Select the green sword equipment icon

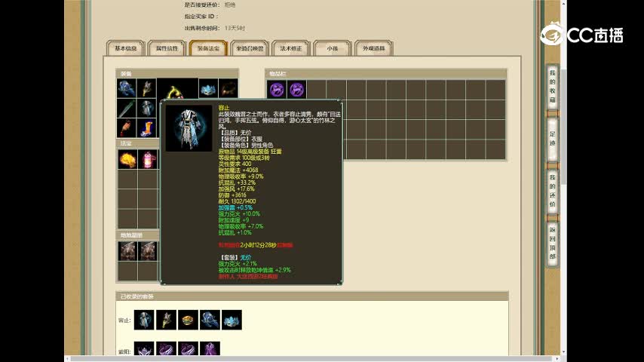coord(127,109)
